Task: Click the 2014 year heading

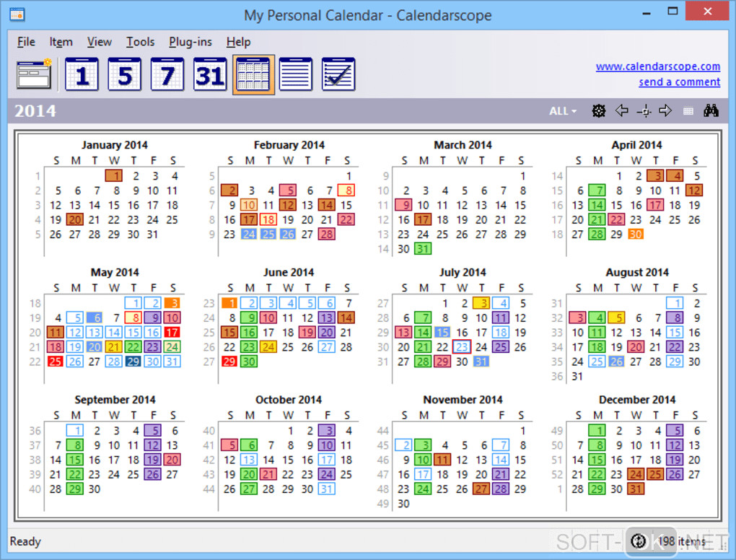Action: [35, 111]
